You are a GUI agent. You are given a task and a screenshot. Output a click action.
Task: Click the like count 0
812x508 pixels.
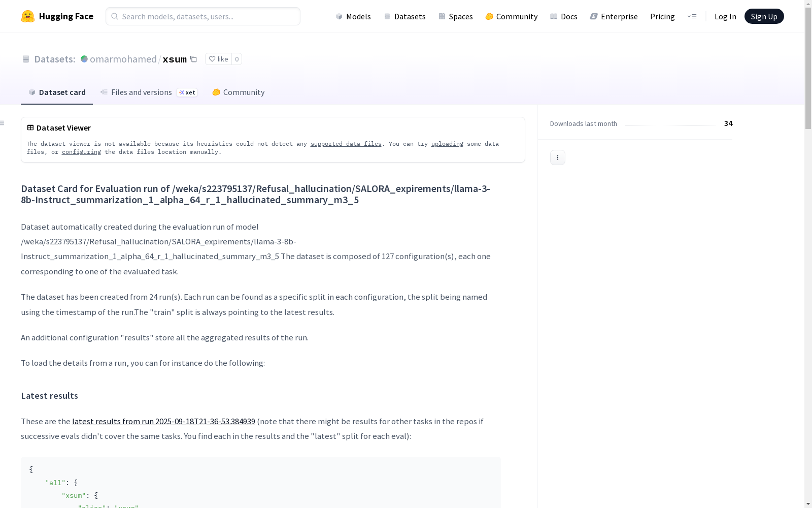(x=236, y=59)
